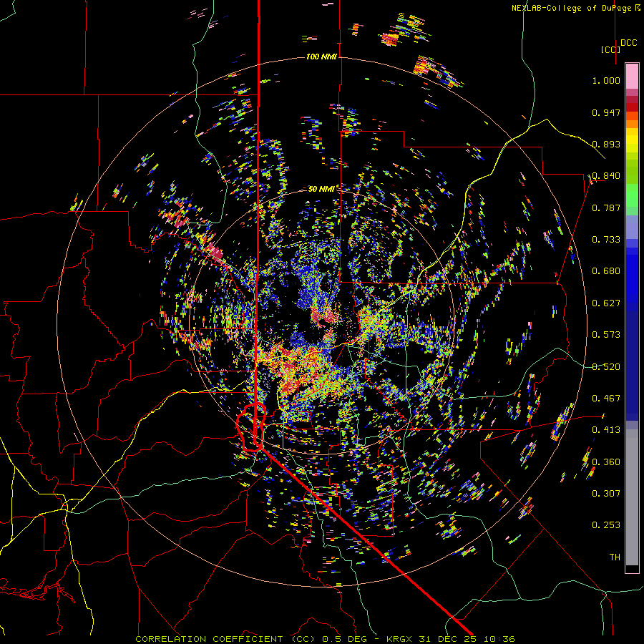The image size is (644, 644).
Task: Select the 0.520 legend value
Action: pyautogui.click(x=606, y=367)
